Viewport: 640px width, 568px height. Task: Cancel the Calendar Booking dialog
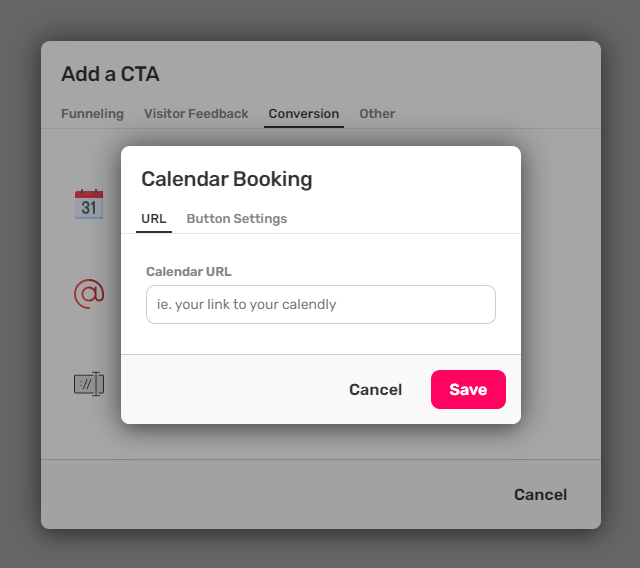point(375,390)
